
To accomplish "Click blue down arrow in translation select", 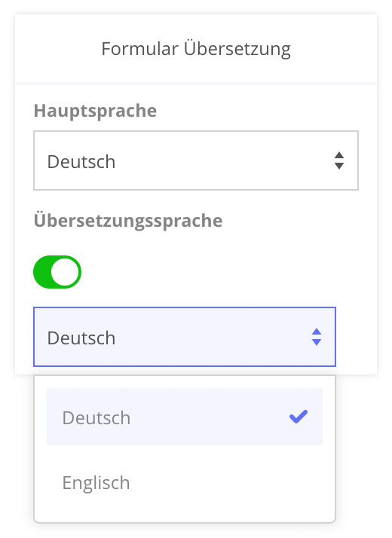I will tap(317, 342).
